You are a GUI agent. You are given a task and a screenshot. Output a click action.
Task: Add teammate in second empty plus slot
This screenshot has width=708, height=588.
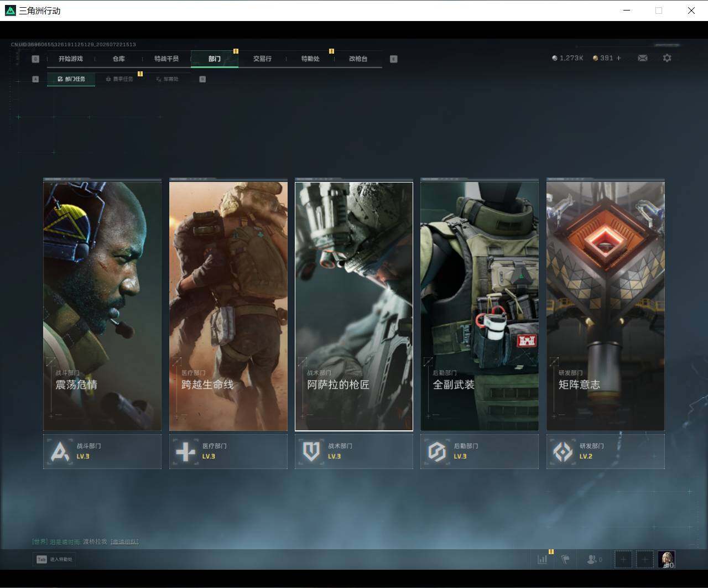(644, 559)
